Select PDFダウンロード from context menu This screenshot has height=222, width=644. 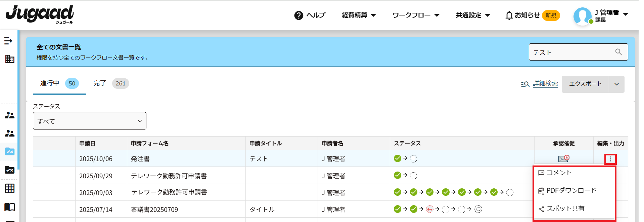pyautogui.click(x=571, y=190)
